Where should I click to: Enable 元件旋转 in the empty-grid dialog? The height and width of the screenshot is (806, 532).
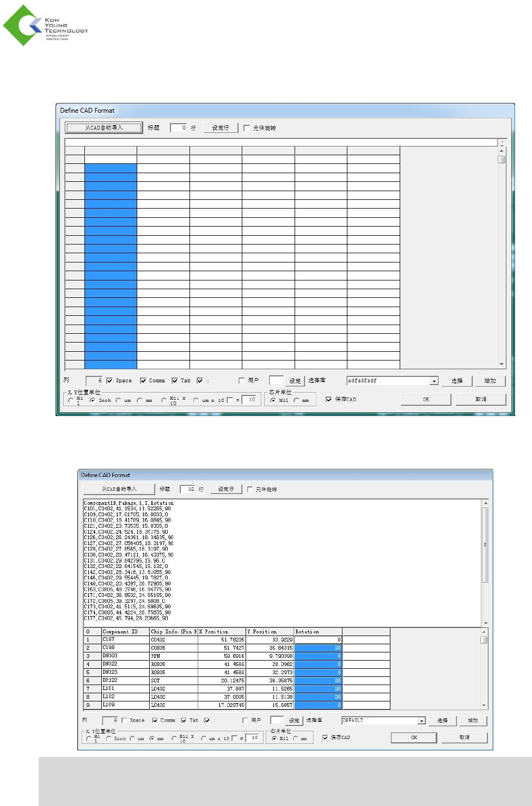point(247,128)
